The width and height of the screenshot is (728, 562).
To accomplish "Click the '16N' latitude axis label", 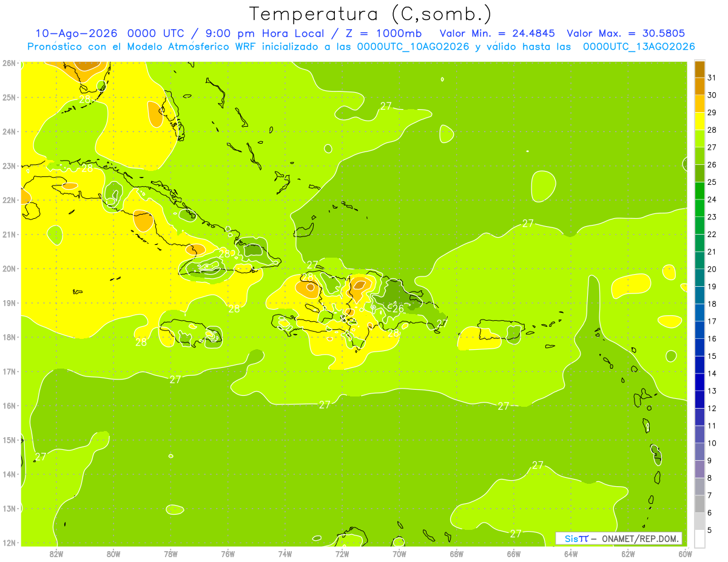I will pyautogui.click(x=8, y=406).
